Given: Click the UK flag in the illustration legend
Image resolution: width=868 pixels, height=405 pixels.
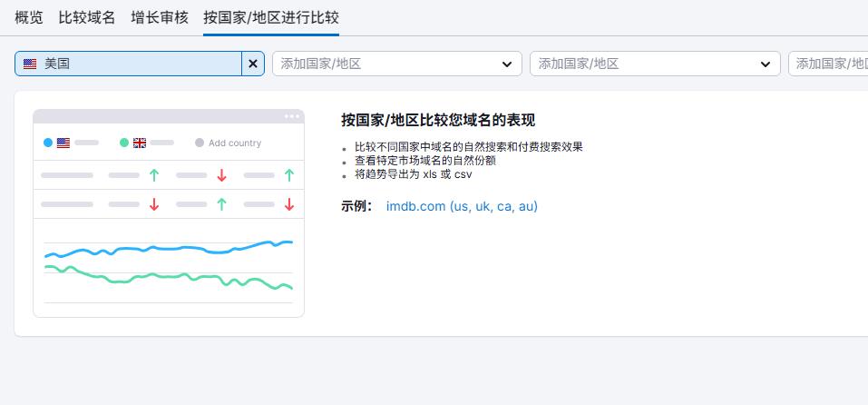Looking at the screenshot, I should [140, 143].
